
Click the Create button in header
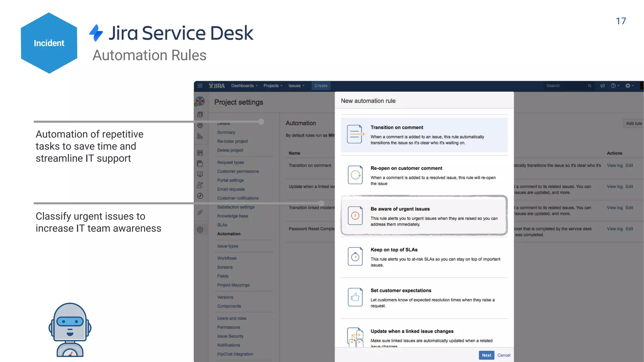[x=321, y=86]
